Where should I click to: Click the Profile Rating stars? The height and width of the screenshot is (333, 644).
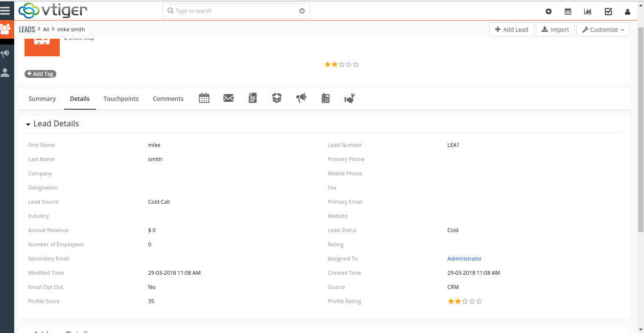pos(465,301)
